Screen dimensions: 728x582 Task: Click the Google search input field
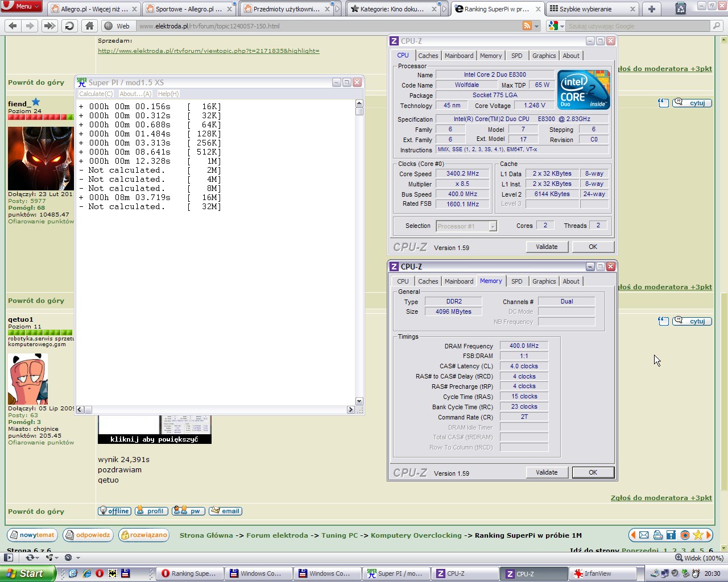coord(638,26)
